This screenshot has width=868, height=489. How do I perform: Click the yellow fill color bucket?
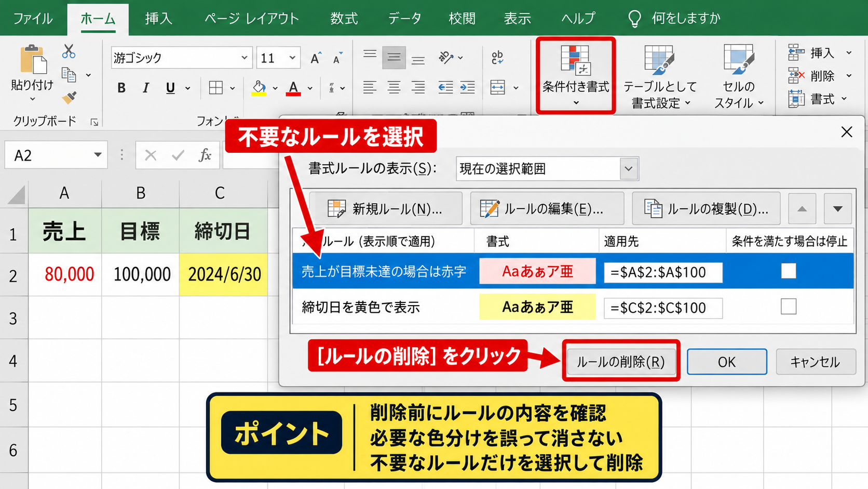[x=259, y=88]
